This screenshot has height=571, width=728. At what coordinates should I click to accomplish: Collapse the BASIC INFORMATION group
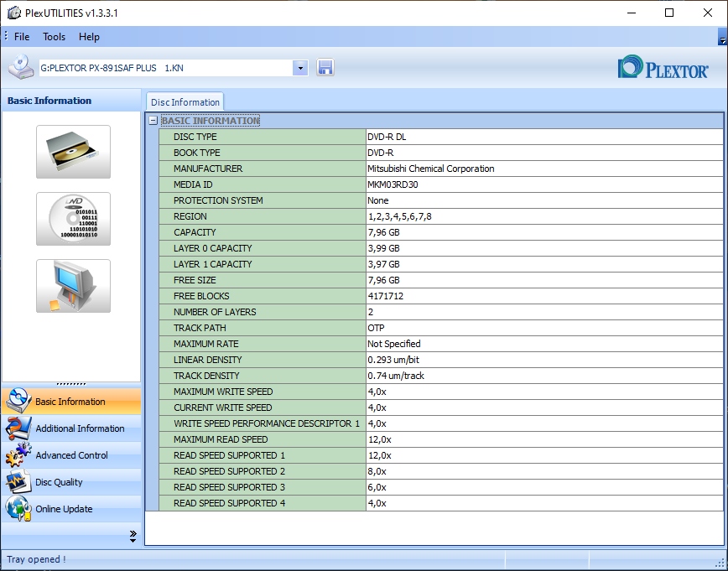pos(153,121)
